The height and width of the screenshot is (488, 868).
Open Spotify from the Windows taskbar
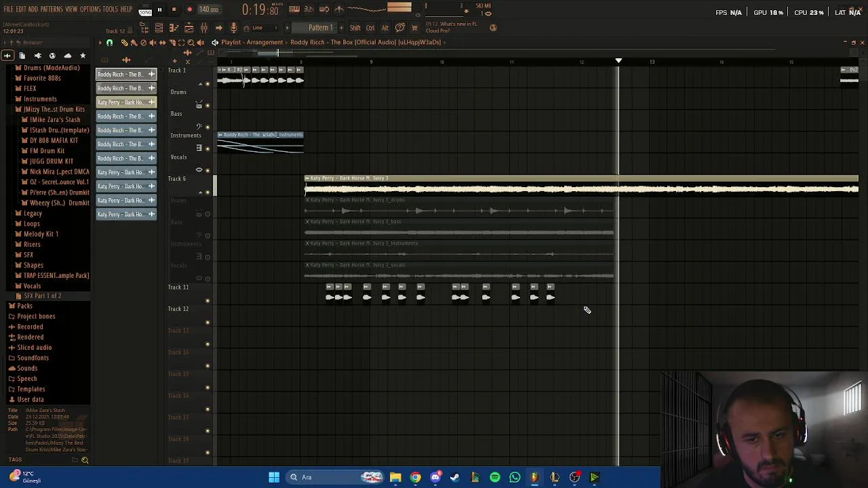point(495,477)
